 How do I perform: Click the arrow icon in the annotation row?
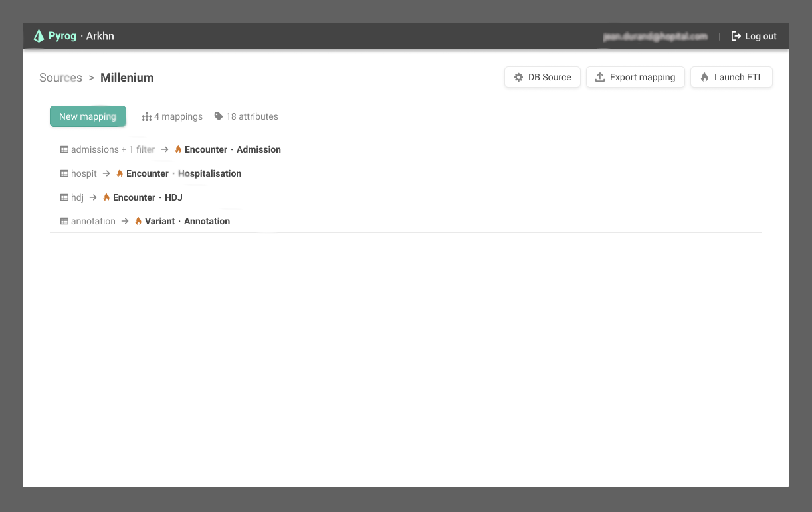click(125, 221)
